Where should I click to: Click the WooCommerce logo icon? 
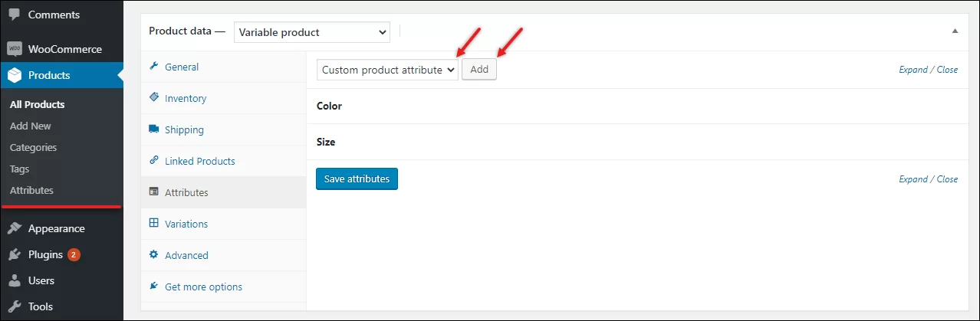[x=14, y=49]
